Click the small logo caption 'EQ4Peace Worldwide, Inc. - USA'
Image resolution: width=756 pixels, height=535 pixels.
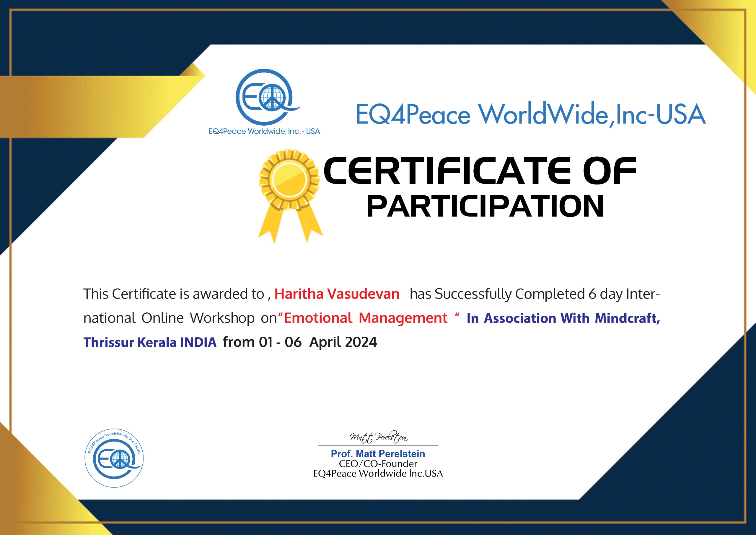pyautogui.click(x=264, y=131)
